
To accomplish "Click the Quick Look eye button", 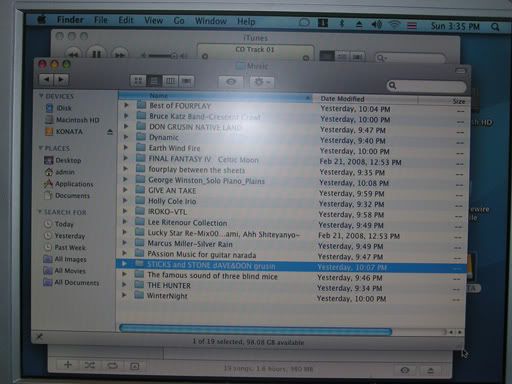I will point(231,82).
